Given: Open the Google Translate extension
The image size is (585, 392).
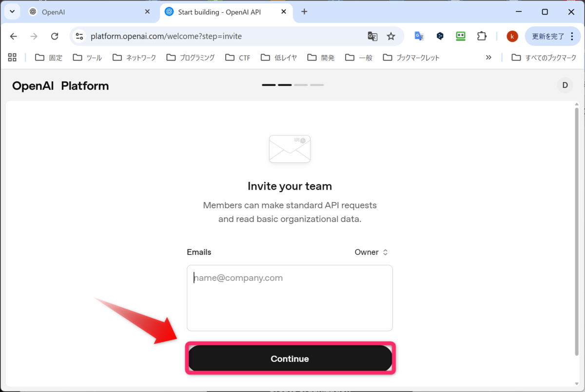Looking at the screenshot, I should [419, 36].
